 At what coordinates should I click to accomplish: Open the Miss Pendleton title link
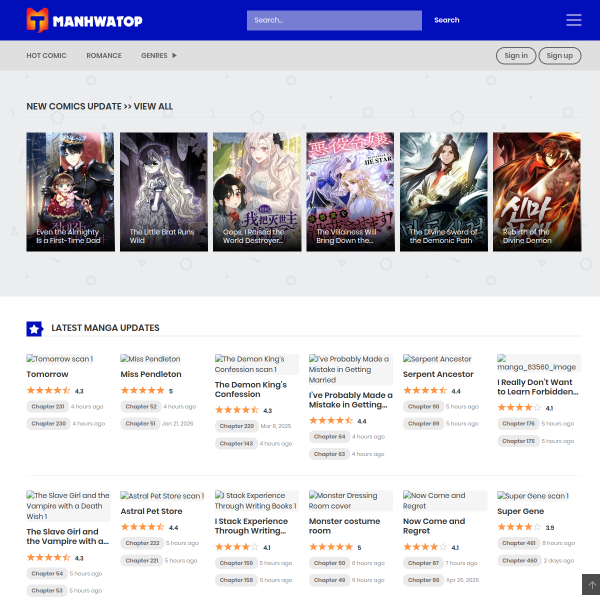tap(151, 374)
